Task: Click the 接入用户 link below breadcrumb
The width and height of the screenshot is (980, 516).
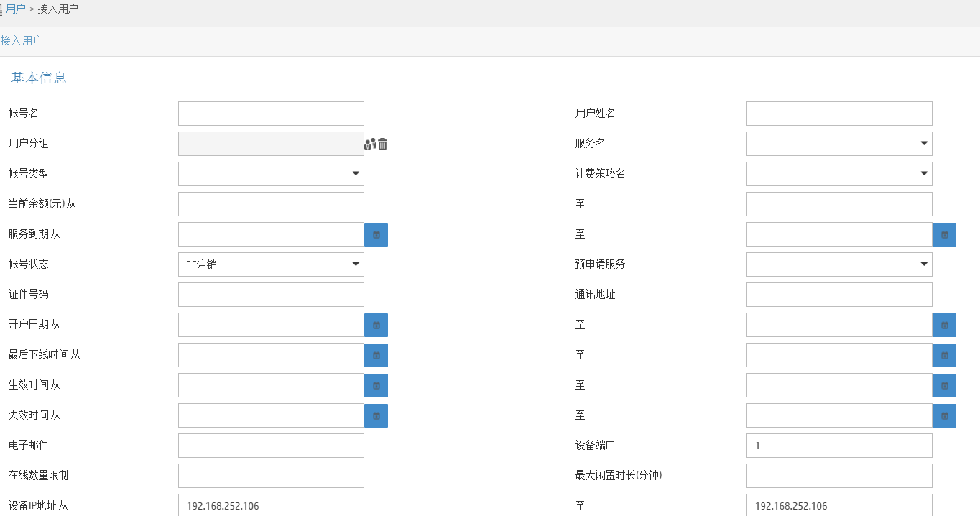Action: pos(22,40)
